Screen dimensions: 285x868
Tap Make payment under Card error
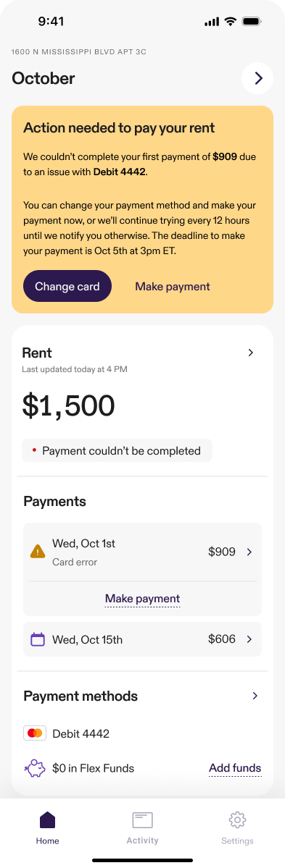[142, 599]
